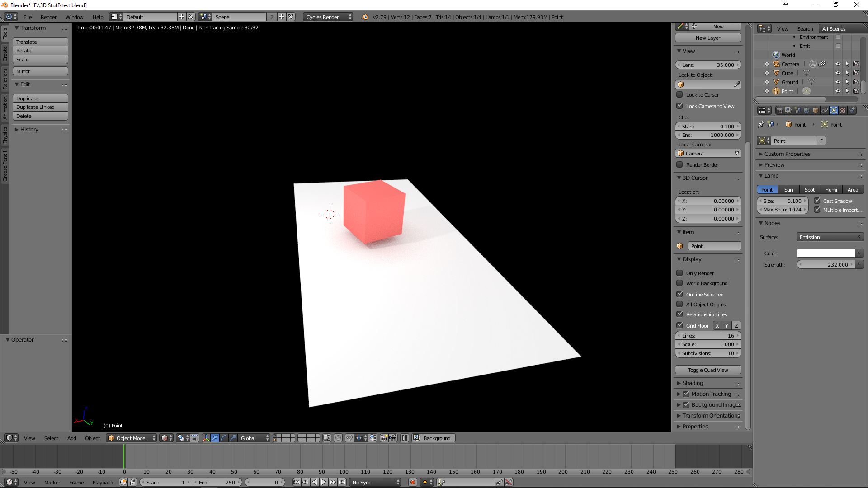Click the Emission color swatch
868x488 pixels.
pyautogui.click(x=825, y=253)
